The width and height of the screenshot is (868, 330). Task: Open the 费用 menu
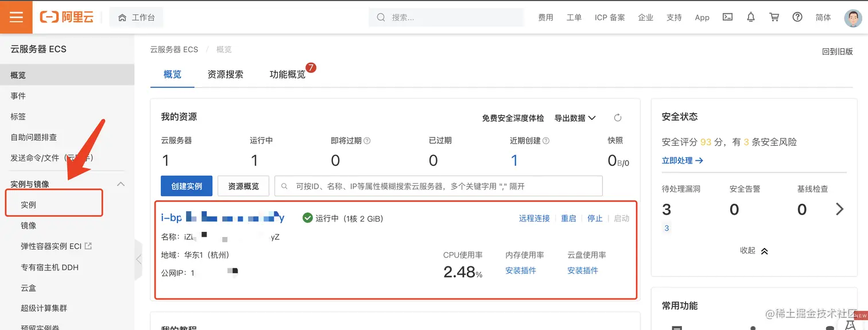point(545,17)
